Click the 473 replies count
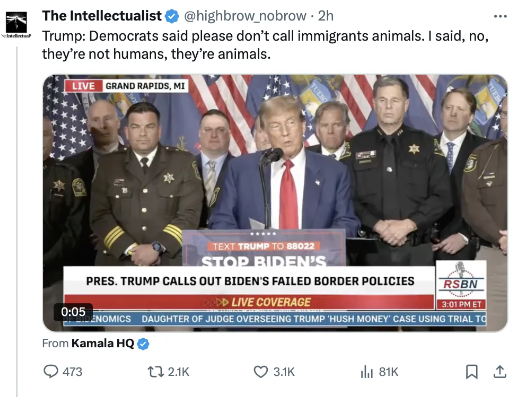 click(x=72, y=372)
